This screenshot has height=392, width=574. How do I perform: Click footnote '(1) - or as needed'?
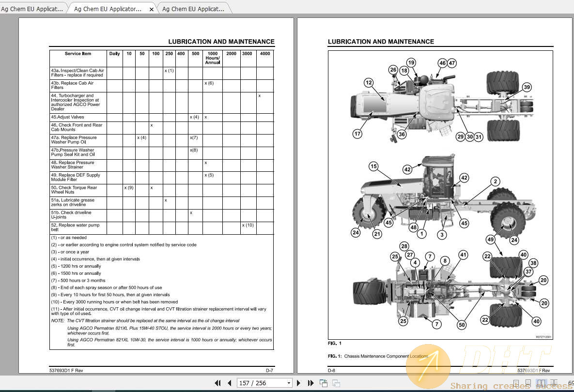coord(69,238)
